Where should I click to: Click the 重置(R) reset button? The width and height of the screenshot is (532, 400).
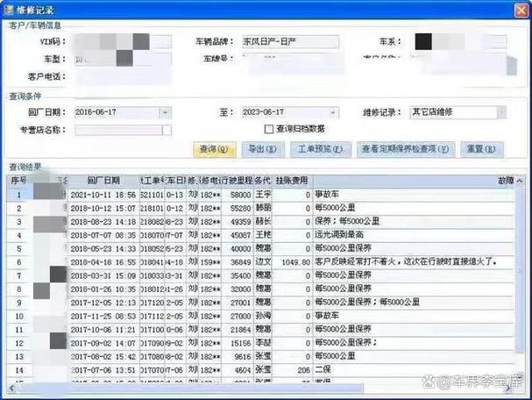pyautogui.click(x=482, y=149)
